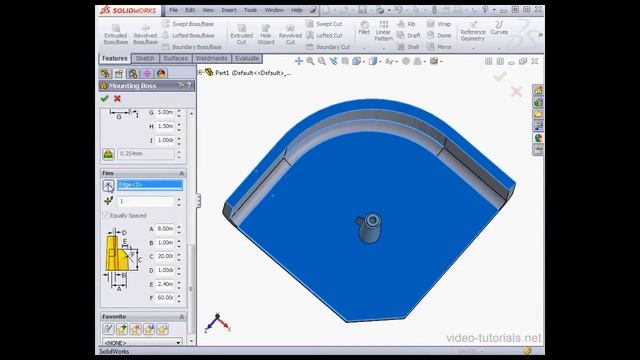Open the Edit menu
The width and height of the screenshot is (640, 360).
click(190, 10)
